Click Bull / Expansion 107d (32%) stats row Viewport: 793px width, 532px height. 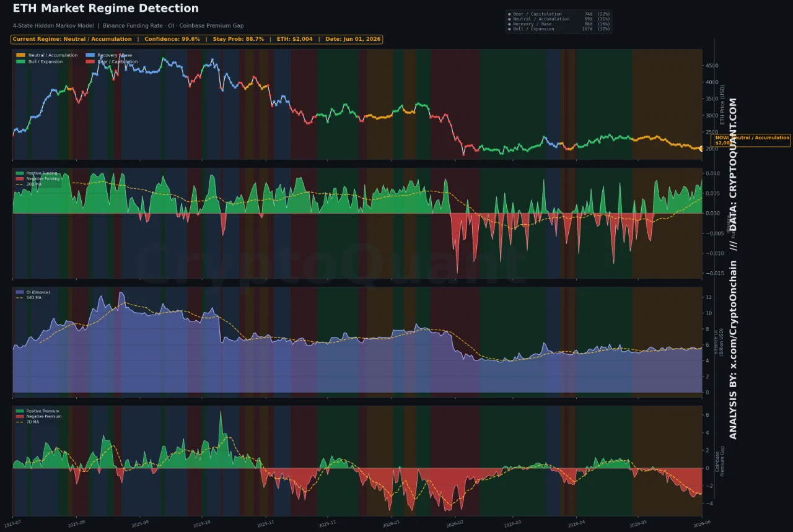pyautogui.click(x=558, y=28)
